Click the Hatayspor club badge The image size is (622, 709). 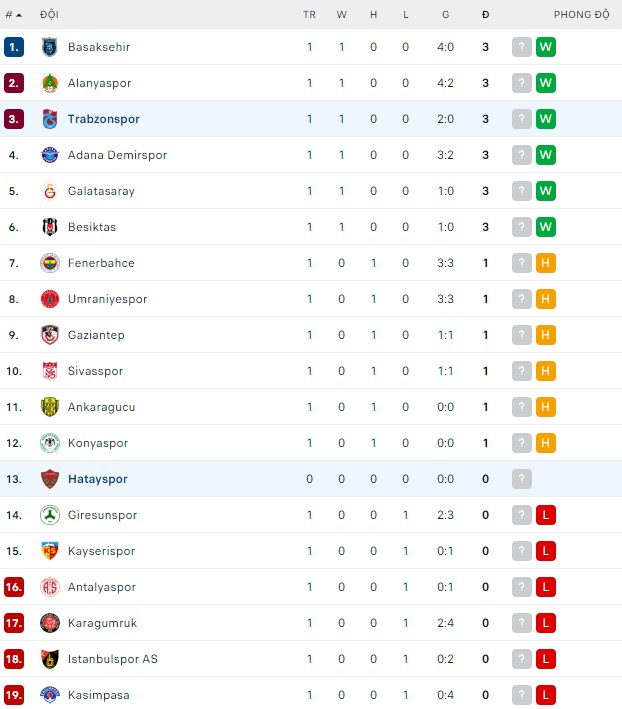click(50, 479)
